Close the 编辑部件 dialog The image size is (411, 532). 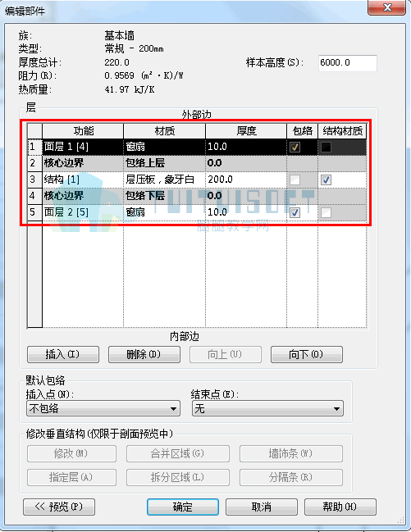(386, 7)
